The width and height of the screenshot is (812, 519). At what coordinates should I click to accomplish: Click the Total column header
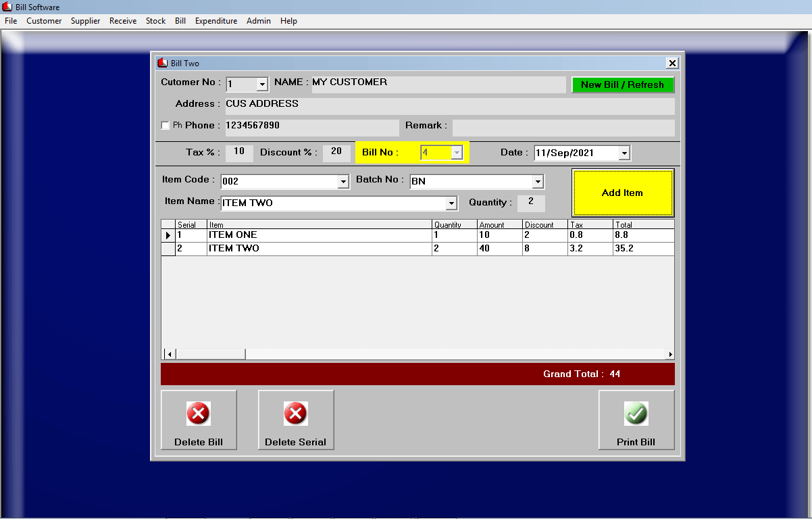point(644,224)
